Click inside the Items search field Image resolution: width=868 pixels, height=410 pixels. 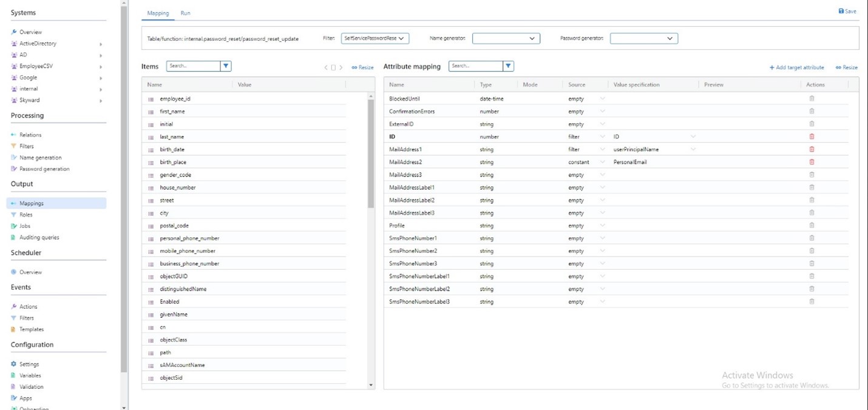coord(192,66)
